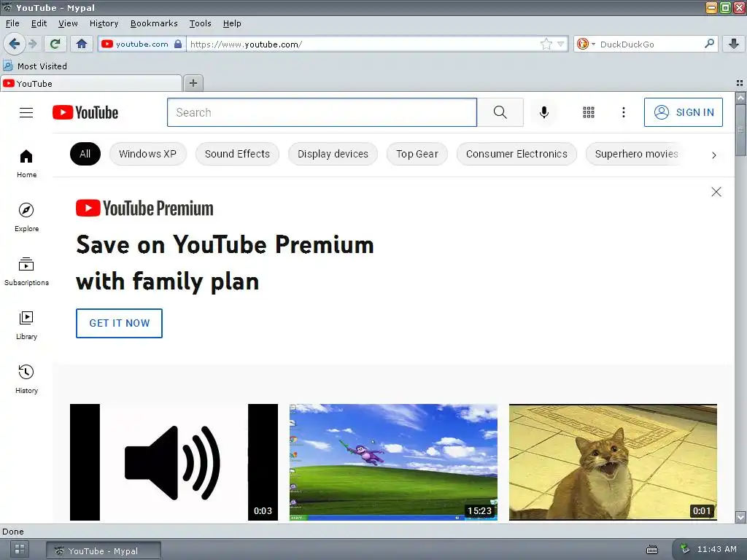Screen dimensions: 747x560
Task: Click the padlock site security icon
Action: [x=178, y=44]
